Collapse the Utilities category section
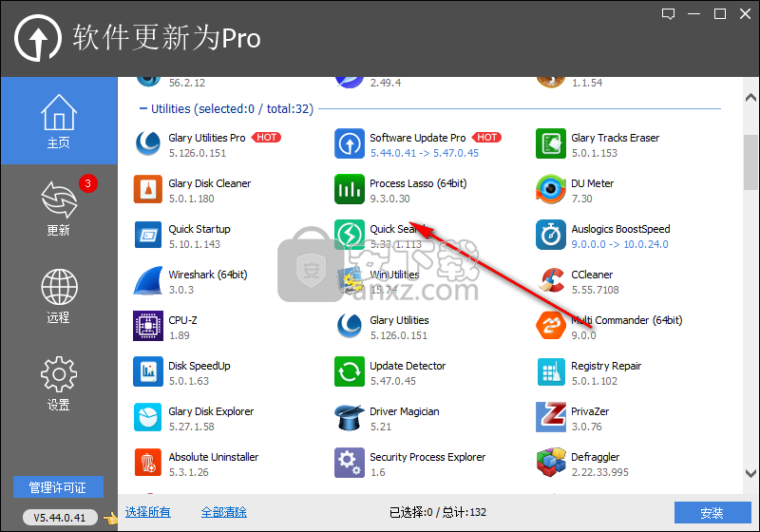This screenshot has width=760, height=532. [143, 108]
